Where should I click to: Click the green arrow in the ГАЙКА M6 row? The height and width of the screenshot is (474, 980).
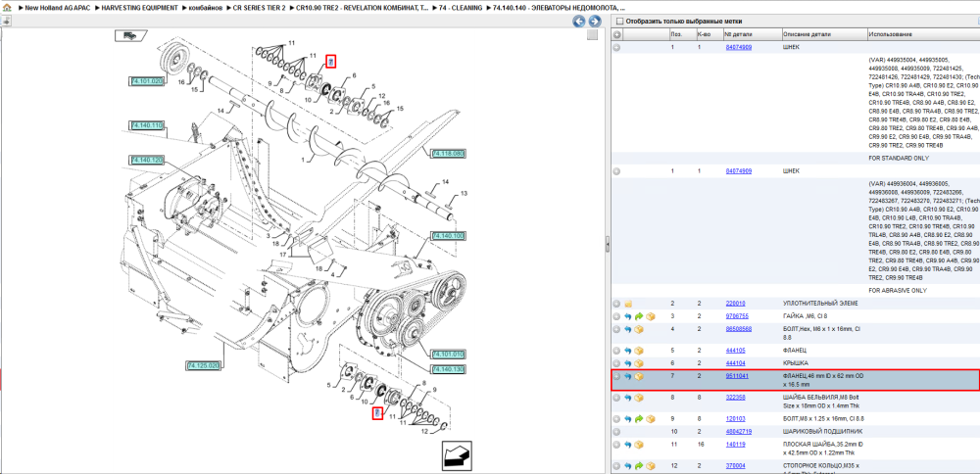[x=639, y=316]
